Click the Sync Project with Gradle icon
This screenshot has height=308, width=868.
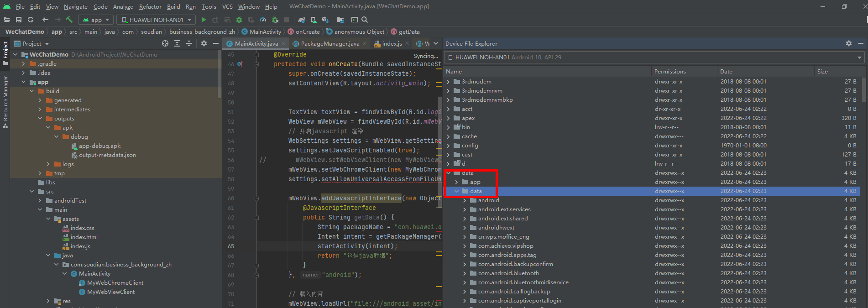click(302, 20)
